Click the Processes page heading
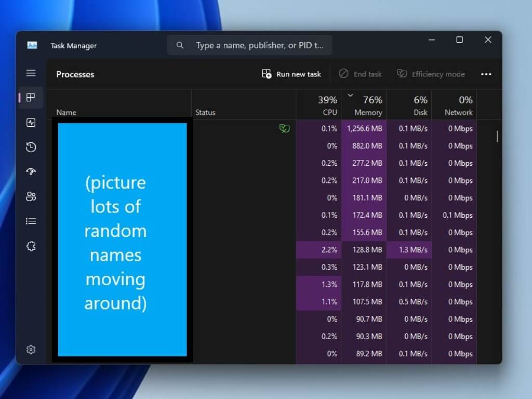Image resolution: width=532 pixels, height=399 pixels. (75, 74)
